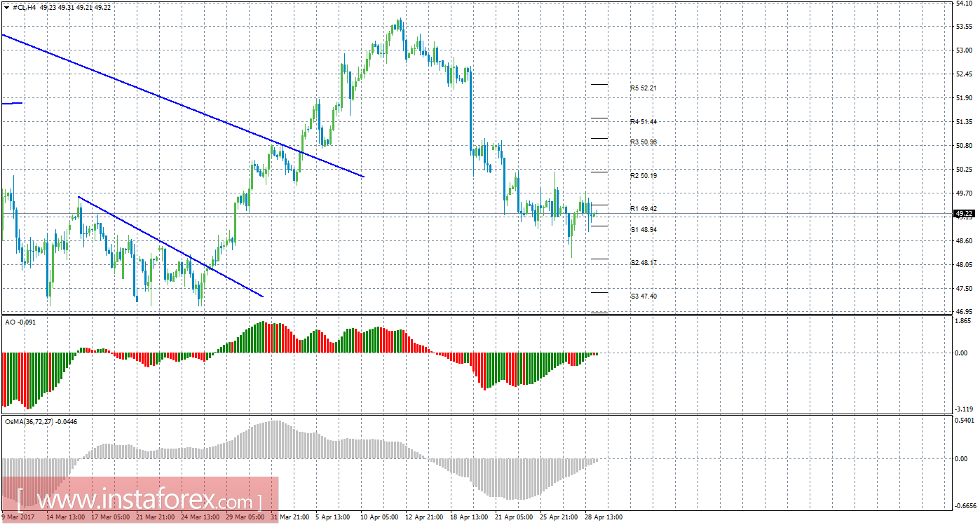The width and height of the screenshot is (980, 525).
Task: Click the 28 Apr 13:00 time label
Action: pos(604,517)
